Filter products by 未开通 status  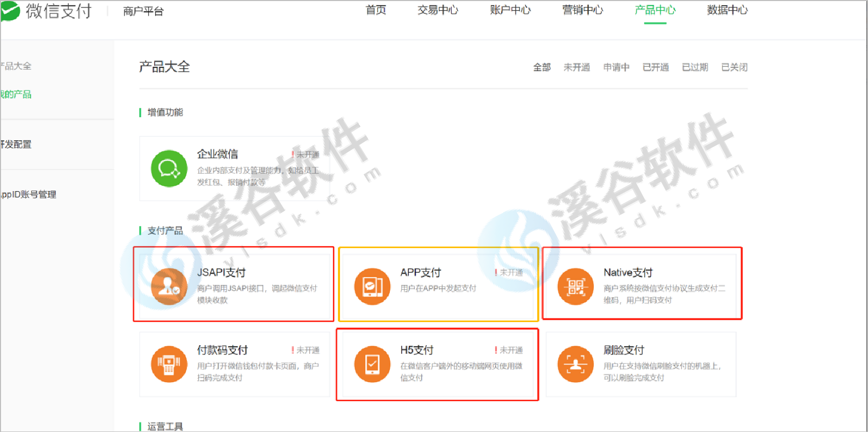coord(576,67)
